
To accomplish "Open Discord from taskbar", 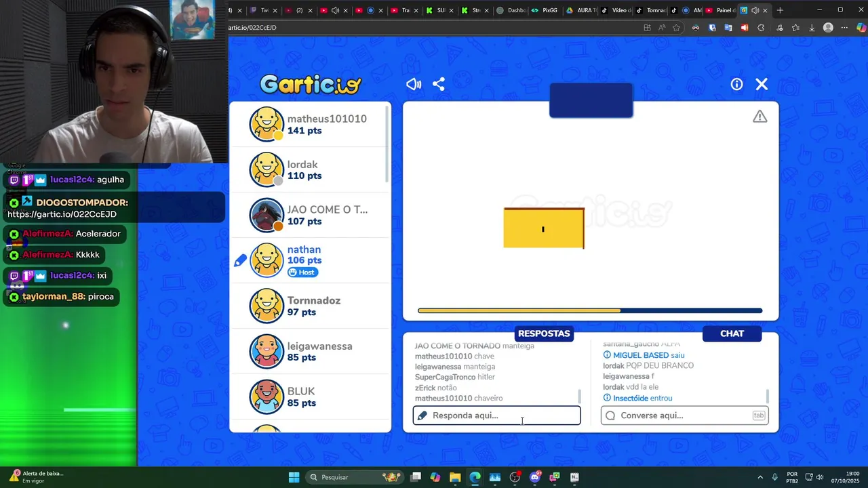I will pos(535,477).
